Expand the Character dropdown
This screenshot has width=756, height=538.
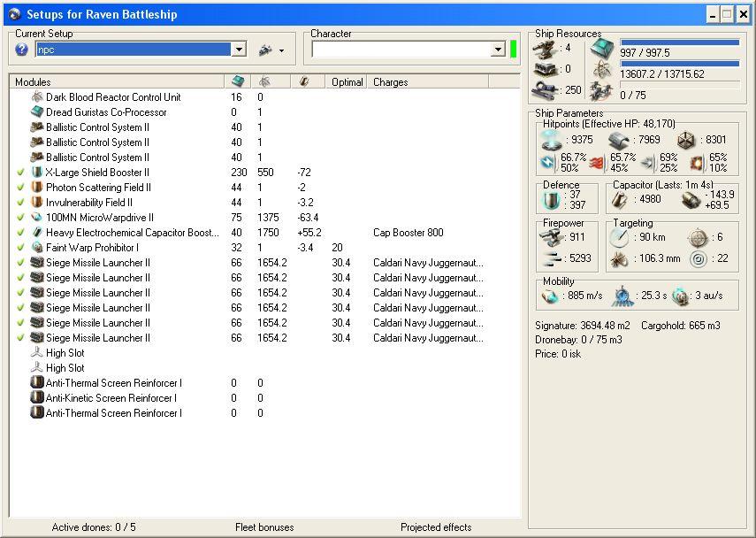pyautogui.click(x=498, y=50)
